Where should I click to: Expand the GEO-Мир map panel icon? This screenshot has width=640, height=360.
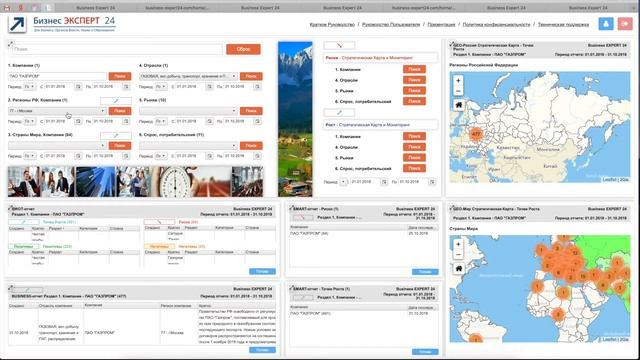click(x=451, y=208)
